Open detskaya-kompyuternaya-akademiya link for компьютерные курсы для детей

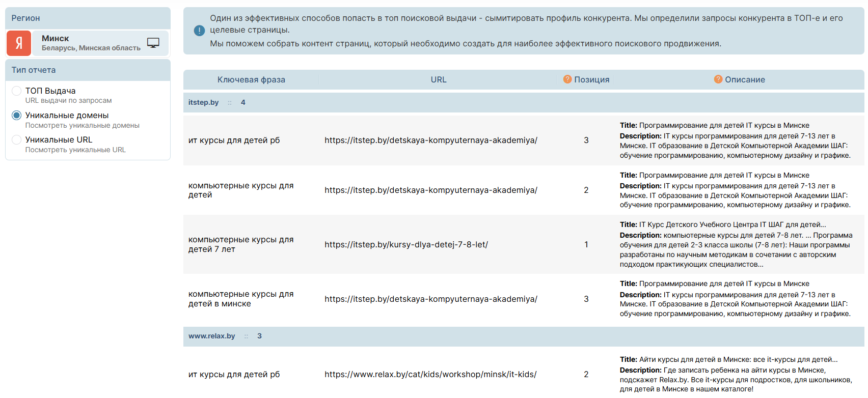pyautogui.click(x=431, y=190)
